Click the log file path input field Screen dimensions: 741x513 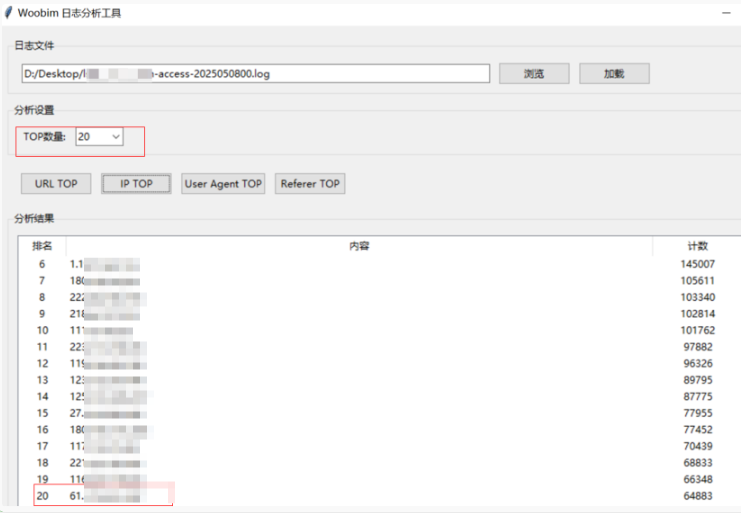tap(256, 74)
